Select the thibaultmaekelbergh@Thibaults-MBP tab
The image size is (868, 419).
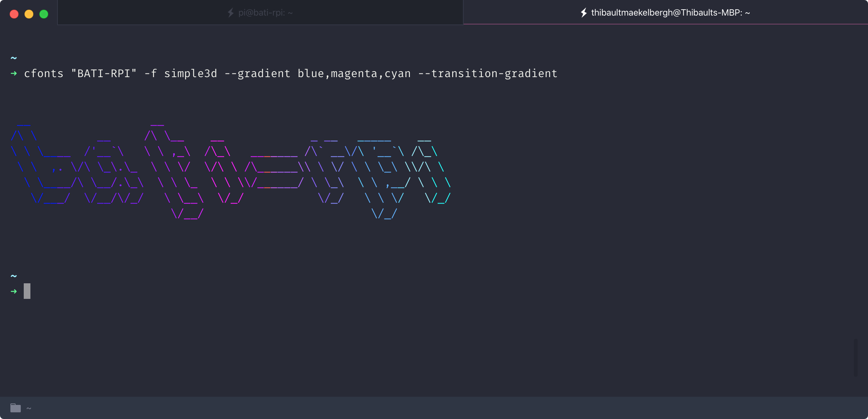[670, 13]
